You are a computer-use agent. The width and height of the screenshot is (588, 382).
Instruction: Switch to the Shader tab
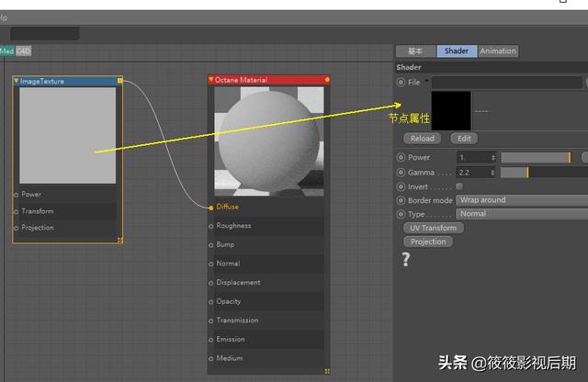pyautogui.click(x=457, y=51)
